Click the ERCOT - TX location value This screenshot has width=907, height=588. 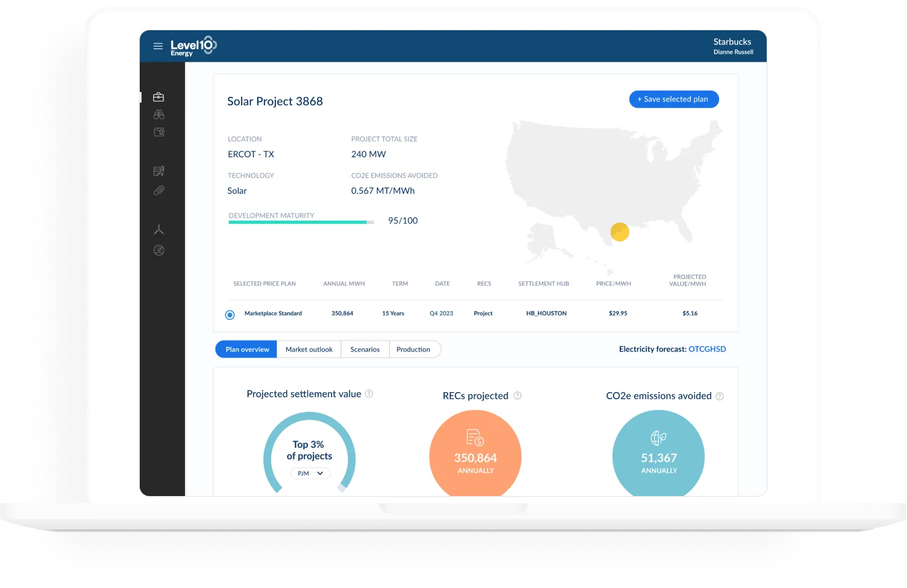click(250, 154)
